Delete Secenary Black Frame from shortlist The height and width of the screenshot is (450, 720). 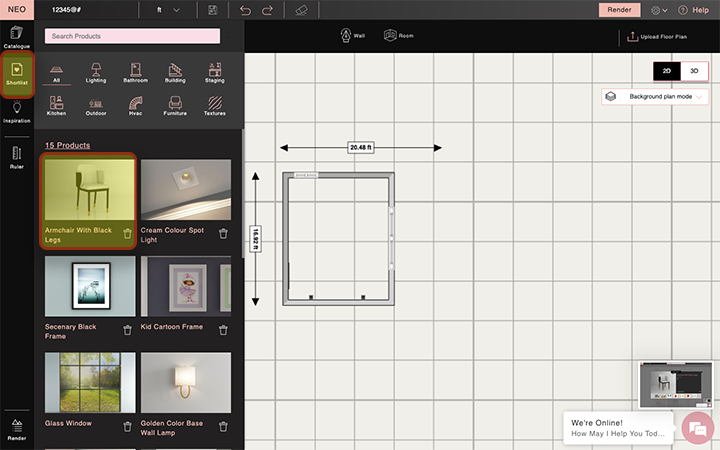[x=127, y=330]
